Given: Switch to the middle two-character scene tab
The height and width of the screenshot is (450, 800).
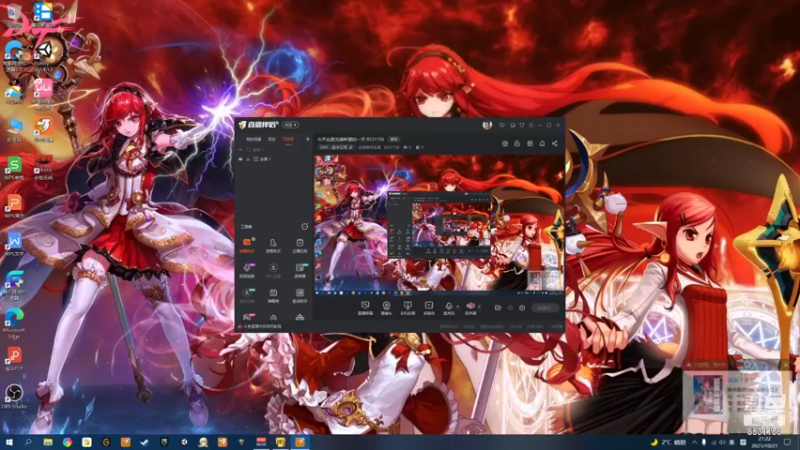Looking at the screenshot, I should pos(272,139).
